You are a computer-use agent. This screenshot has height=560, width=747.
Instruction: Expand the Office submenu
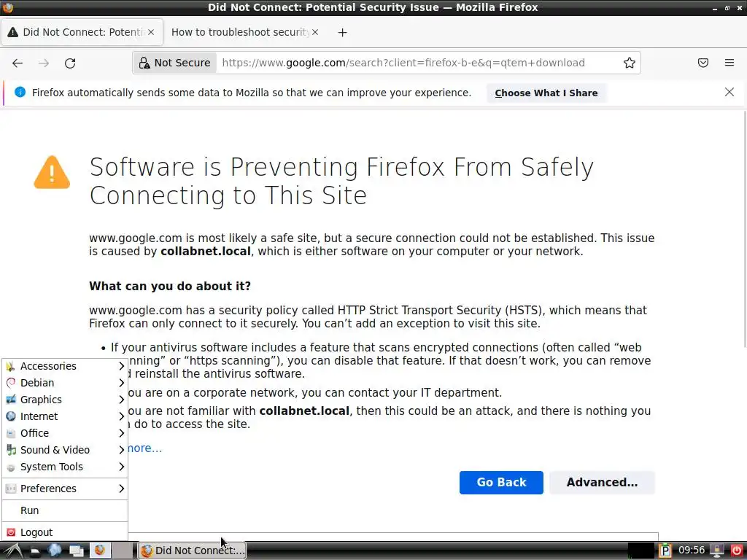65,433
